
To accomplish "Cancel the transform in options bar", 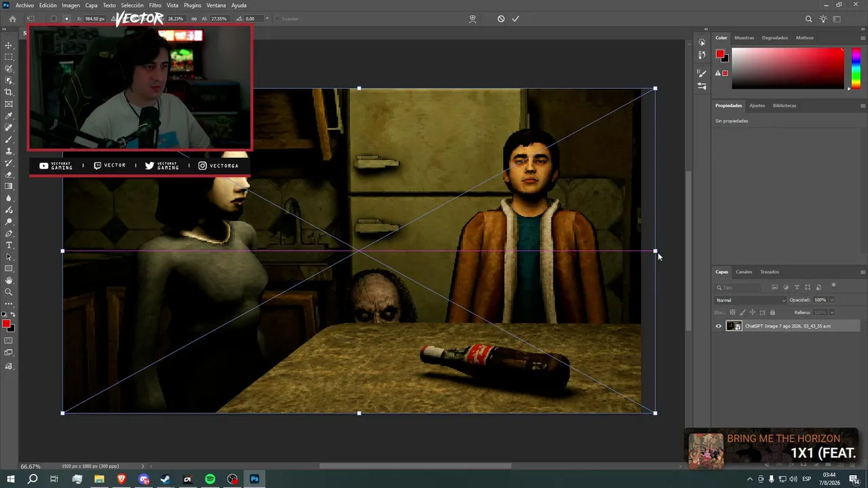I will pyautogui.click(x=501, y=19).
